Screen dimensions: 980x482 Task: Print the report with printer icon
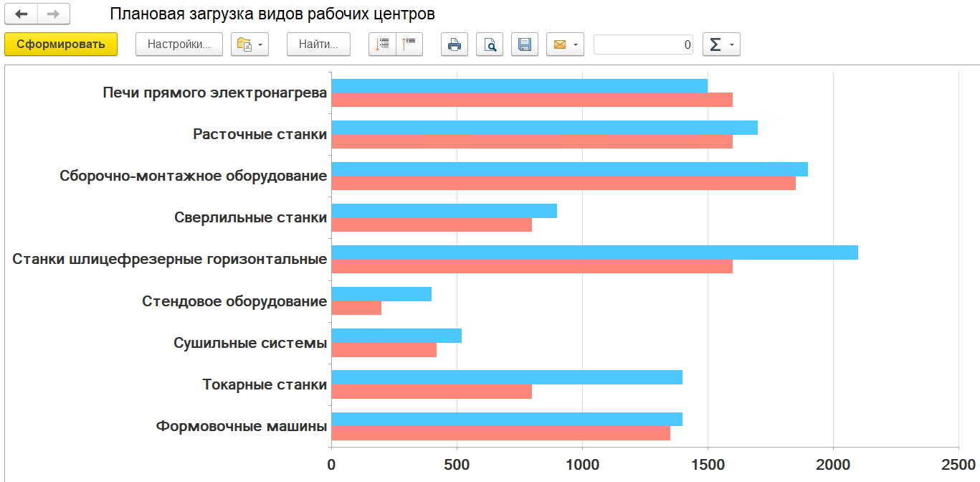[454, 44]
